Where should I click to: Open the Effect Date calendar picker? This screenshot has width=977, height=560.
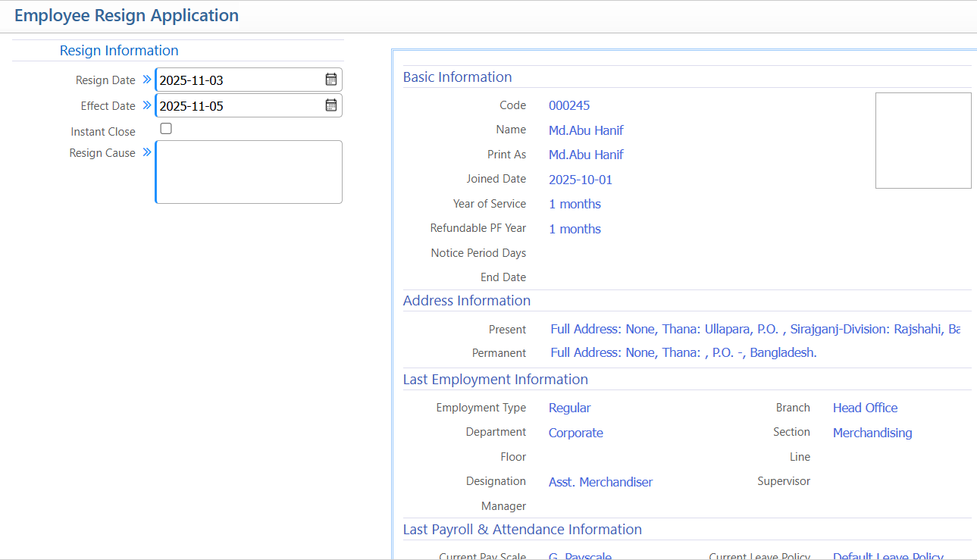[x=331, y=105]
